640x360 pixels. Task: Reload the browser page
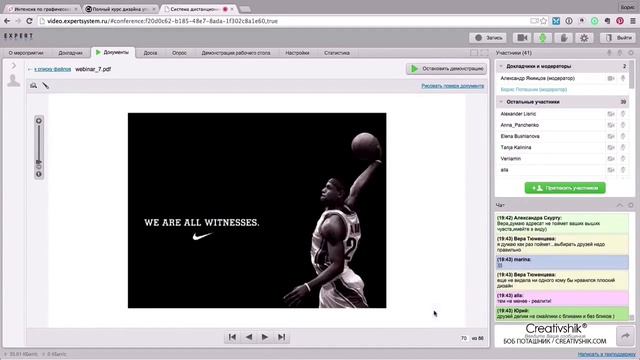[29, 21]
